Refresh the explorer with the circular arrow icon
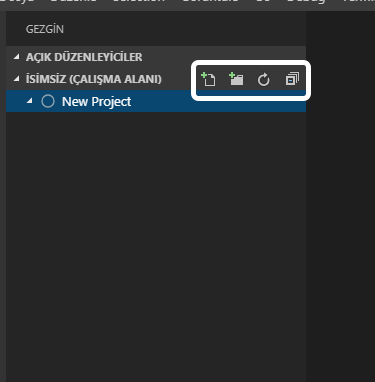The height and width of the screenshot is (382, 375). (264, 80)
